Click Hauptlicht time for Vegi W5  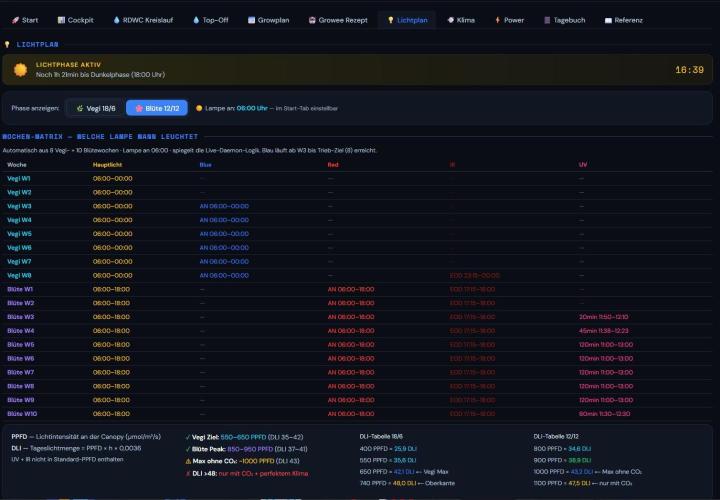coord(112,234)
